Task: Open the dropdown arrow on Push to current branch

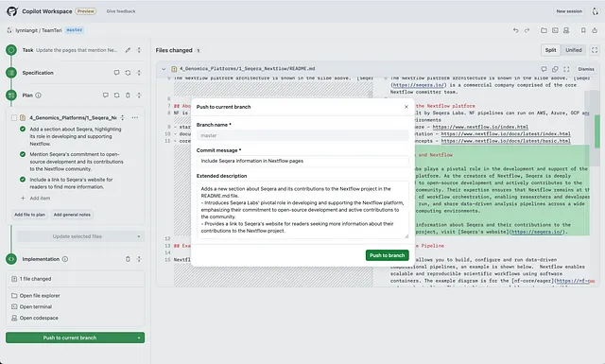Action: pos(139,338)
